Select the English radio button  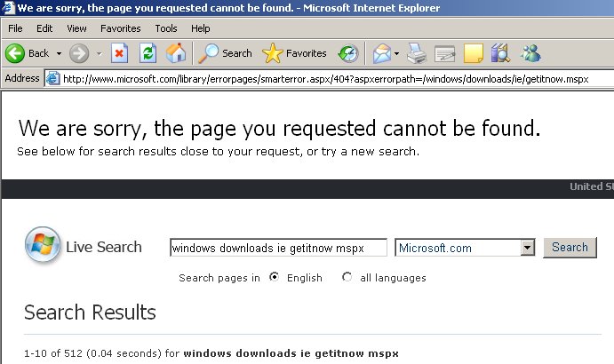point(274,277)
